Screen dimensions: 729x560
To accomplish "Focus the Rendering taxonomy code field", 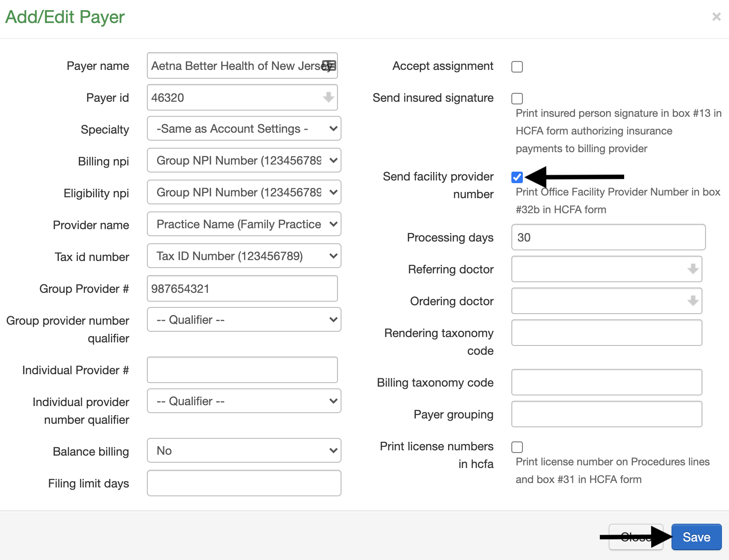I will 607,333.
